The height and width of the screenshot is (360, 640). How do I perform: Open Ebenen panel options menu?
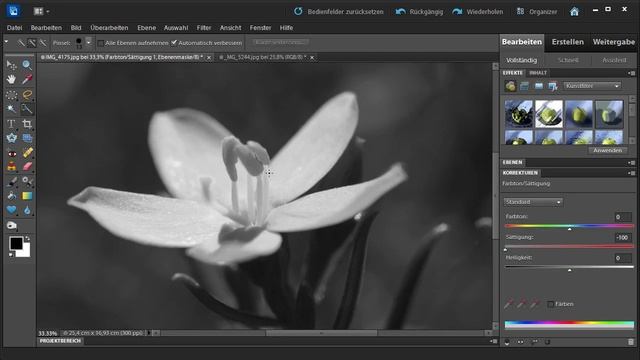pyautogui.click(x=631, y=162)
